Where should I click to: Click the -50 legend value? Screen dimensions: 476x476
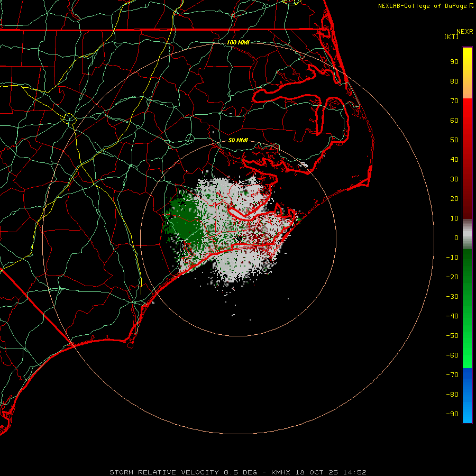tap(452, 336)
